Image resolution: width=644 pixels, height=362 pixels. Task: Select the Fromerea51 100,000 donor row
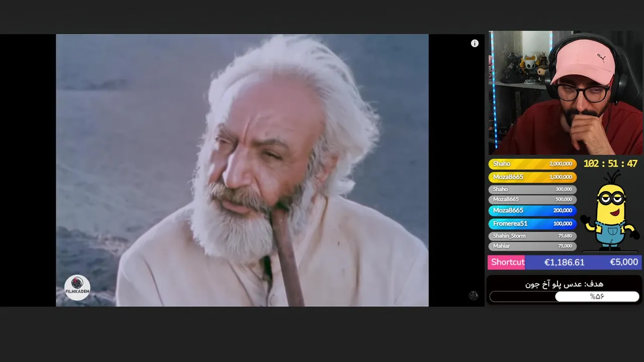(532, 224)
